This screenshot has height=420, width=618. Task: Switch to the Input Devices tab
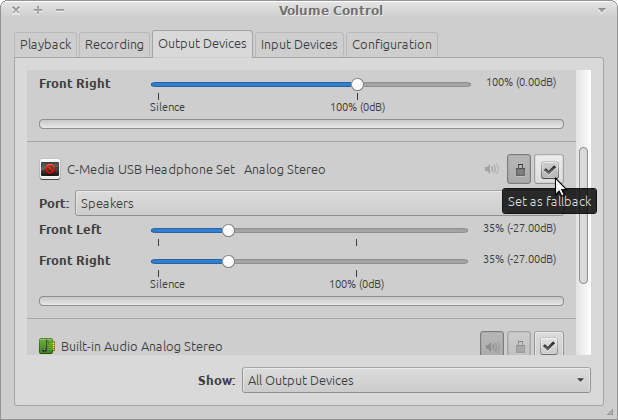click(299, 45)
